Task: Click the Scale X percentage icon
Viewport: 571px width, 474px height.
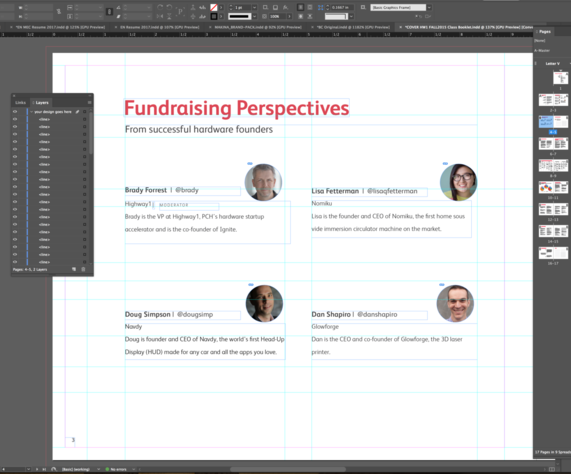Action: (x=70, y=7)
